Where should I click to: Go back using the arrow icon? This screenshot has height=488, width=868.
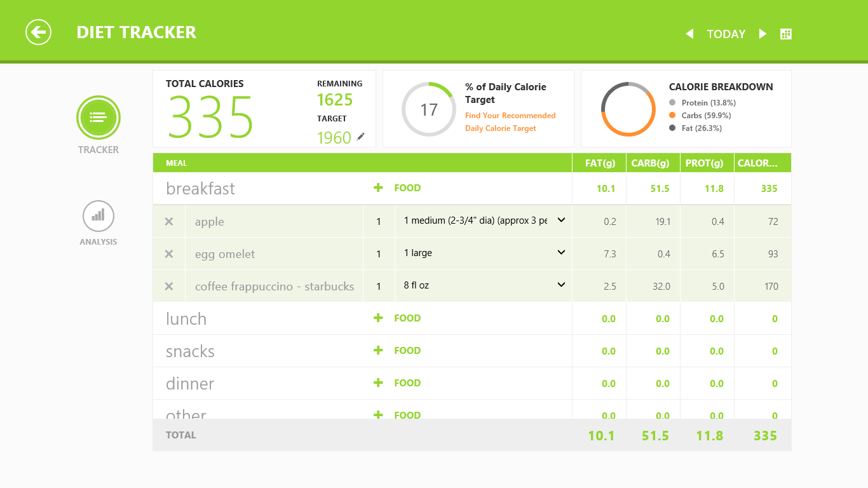click(39, 32)
